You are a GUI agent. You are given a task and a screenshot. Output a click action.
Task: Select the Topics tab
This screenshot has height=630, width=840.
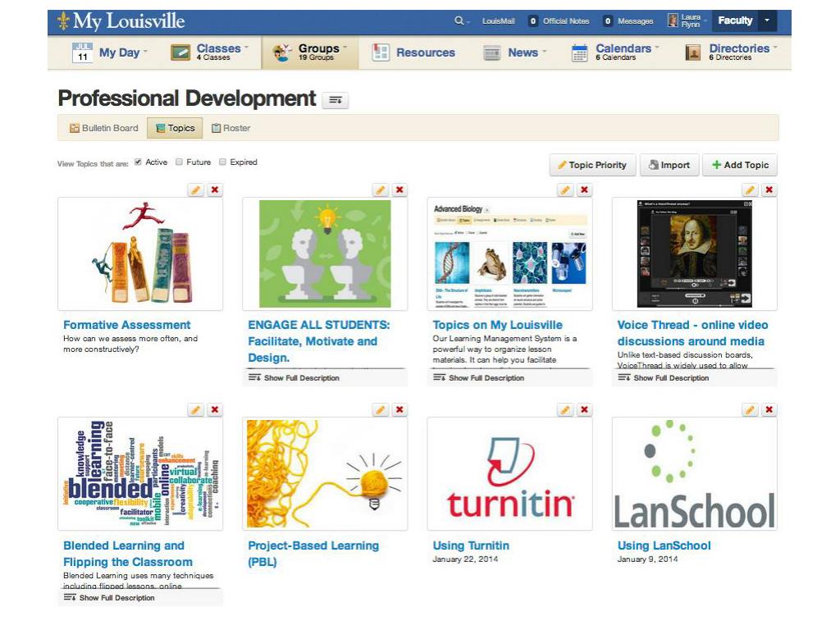[x=175, y=128]
